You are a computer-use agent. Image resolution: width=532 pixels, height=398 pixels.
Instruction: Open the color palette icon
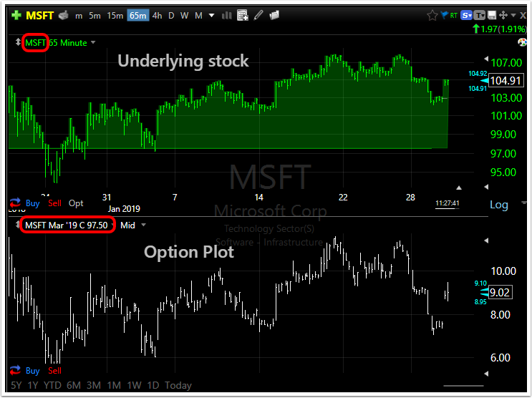pyautogui.click(x=522, y=42)
